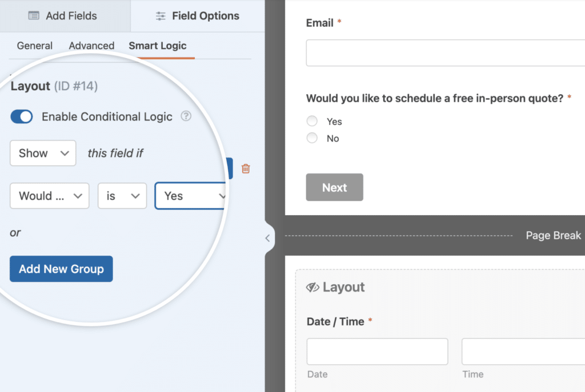The height and width of the screenshot is (392, 585).
Task: Disable the Enable Conditional Logic toggle
Action: click(x=21, y=116)
